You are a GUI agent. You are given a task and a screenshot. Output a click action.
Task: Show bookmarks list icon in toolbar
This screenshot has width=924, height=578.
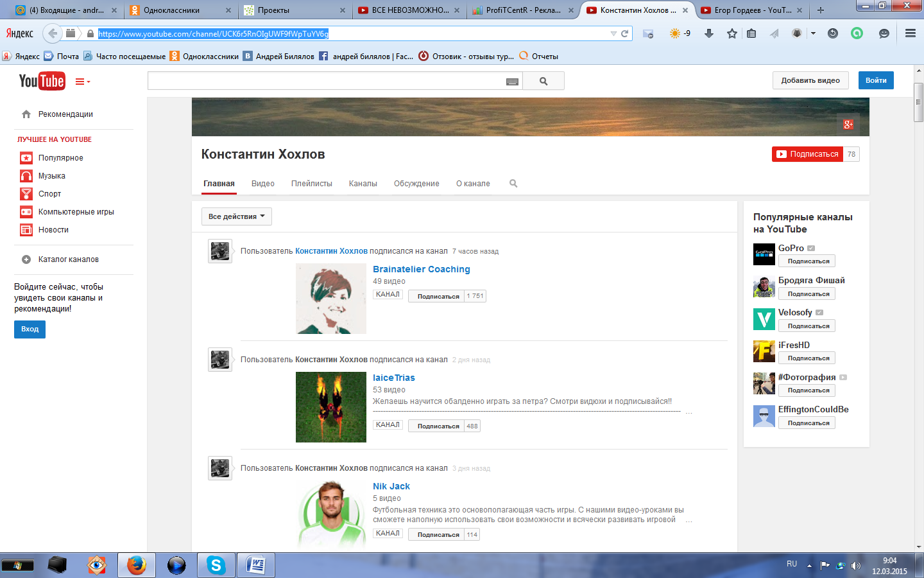751,33
